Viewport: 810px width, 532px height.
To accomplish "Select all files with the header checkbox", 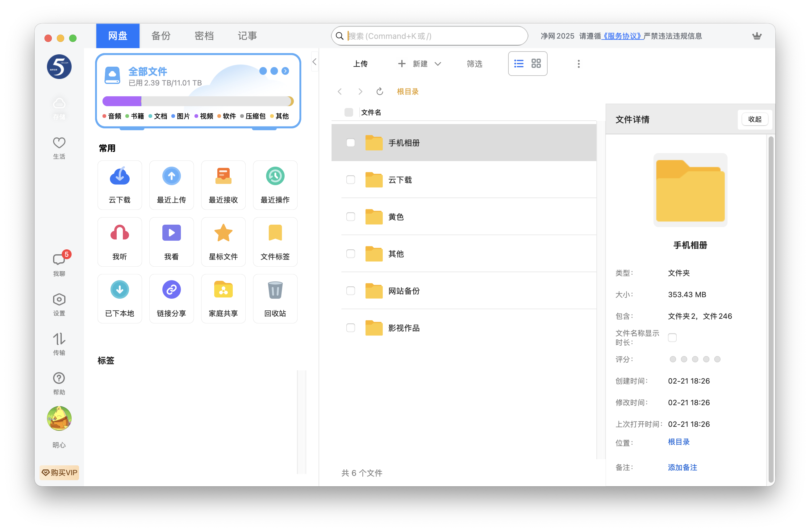I will (349, 112).
